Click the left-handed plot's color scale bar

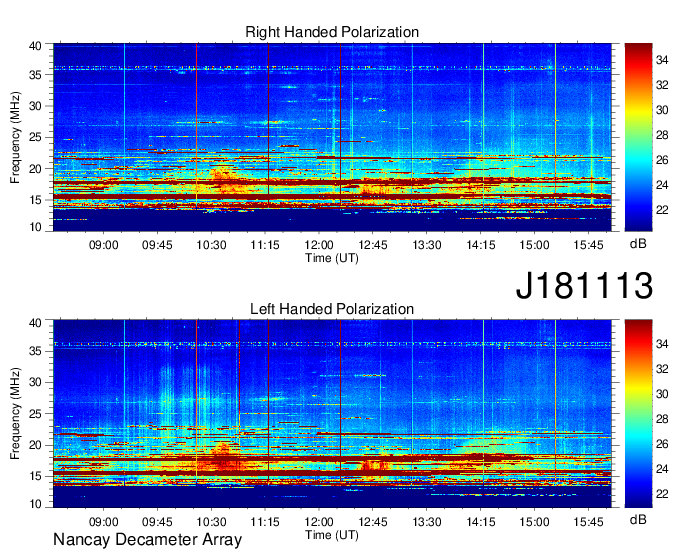[x=638, y=414]
